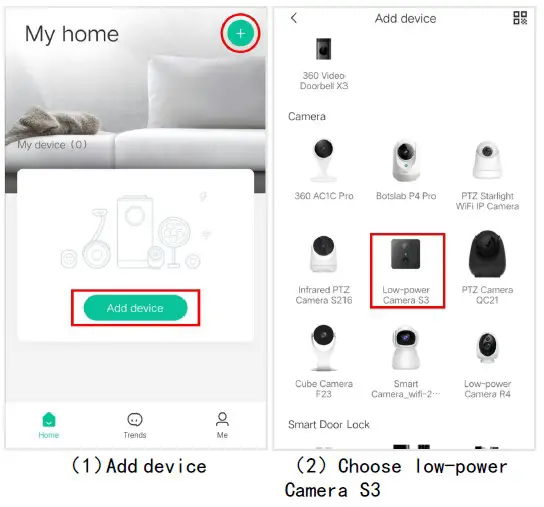Go back using the left chevron arrow
544x507 pixels.
tap(294, 18)
